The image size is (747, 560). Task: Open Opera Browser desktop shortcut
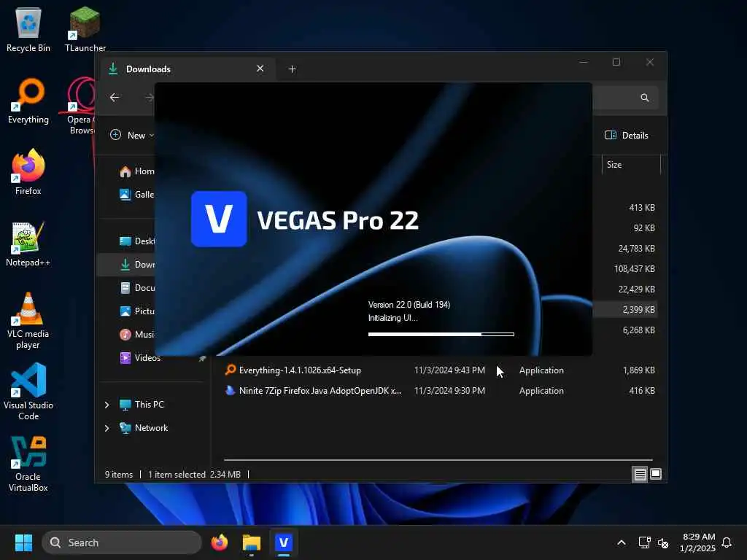coord(81,106)
